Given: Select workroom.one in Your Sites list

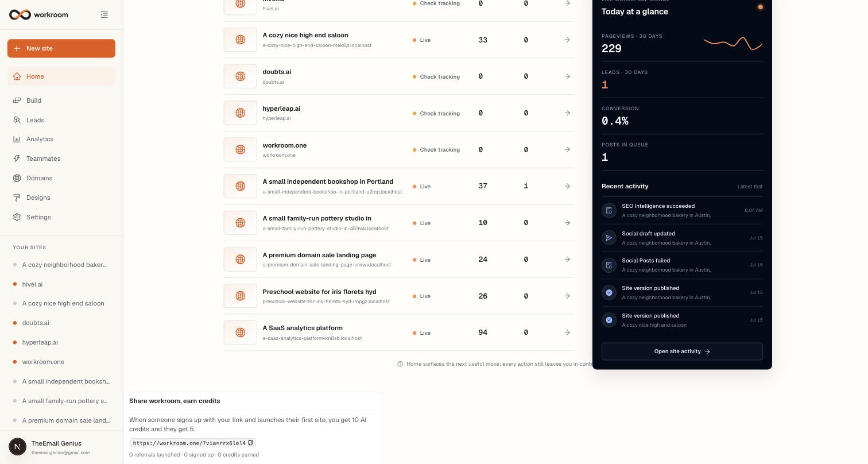Looking at the screenshot, I should tap(61, 362).
